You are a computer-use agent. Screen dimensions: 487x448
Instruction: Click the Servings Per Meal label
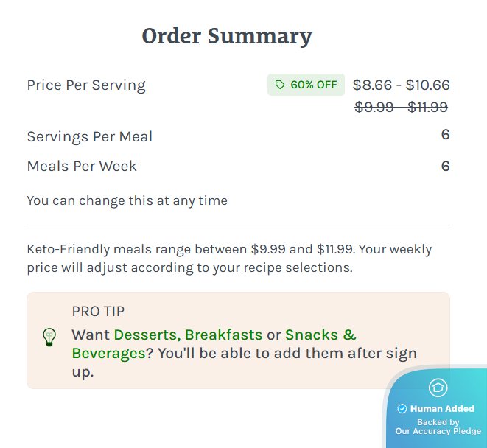(x=90, y=136)
